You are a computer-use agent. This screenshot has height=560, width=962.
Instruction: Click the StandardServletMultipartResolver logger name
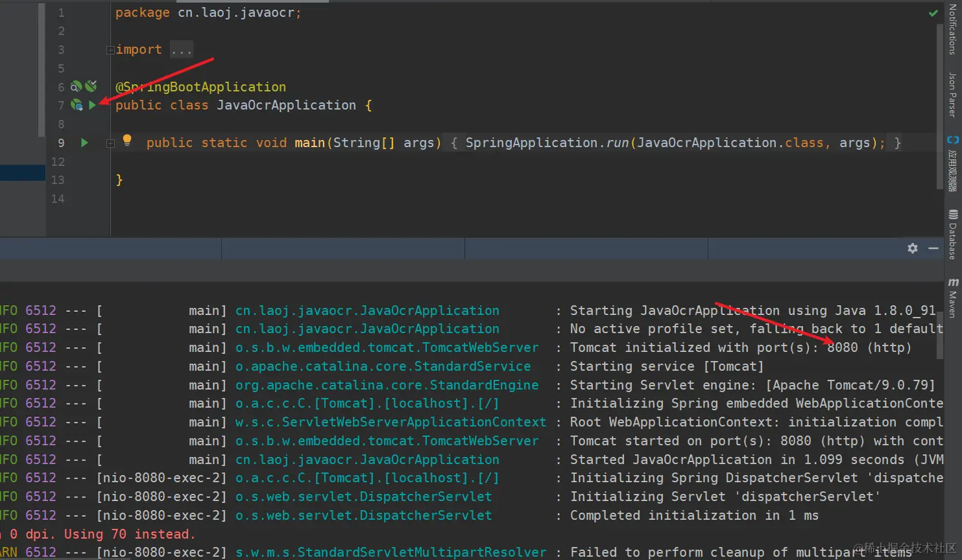pyautogui.click(x=391, y=552)
